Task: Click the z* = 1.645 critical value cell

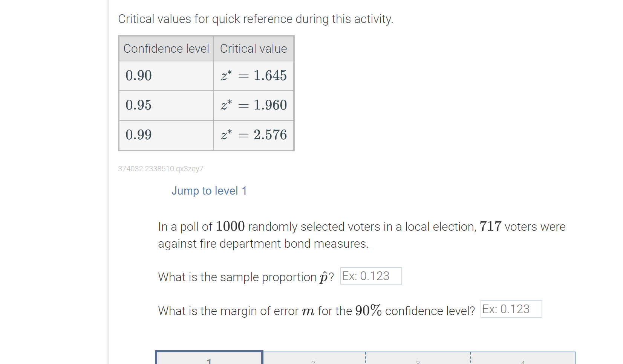Action: point(253,75)
